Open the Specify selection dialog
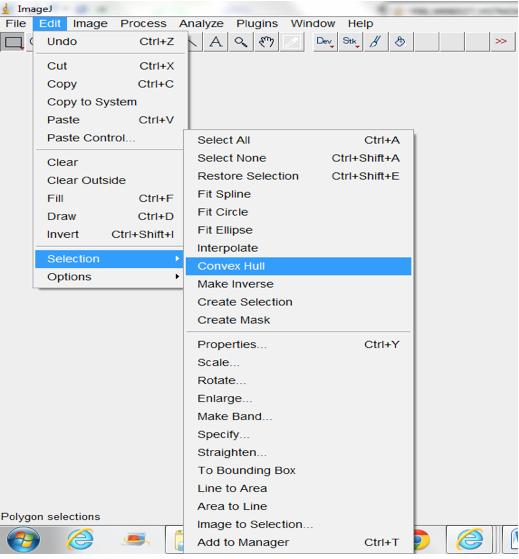This screenshot has width=519, height=559. 298,435
